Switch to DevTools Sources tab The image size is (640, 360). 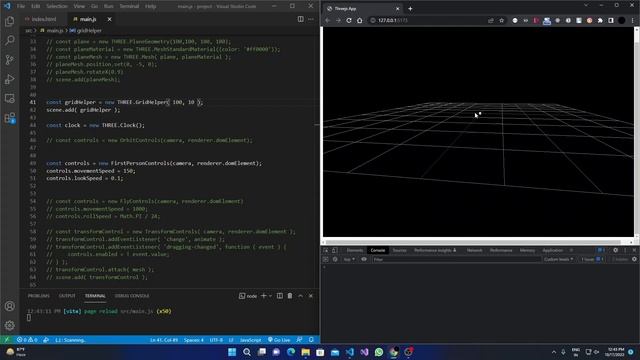click(399, 250)
